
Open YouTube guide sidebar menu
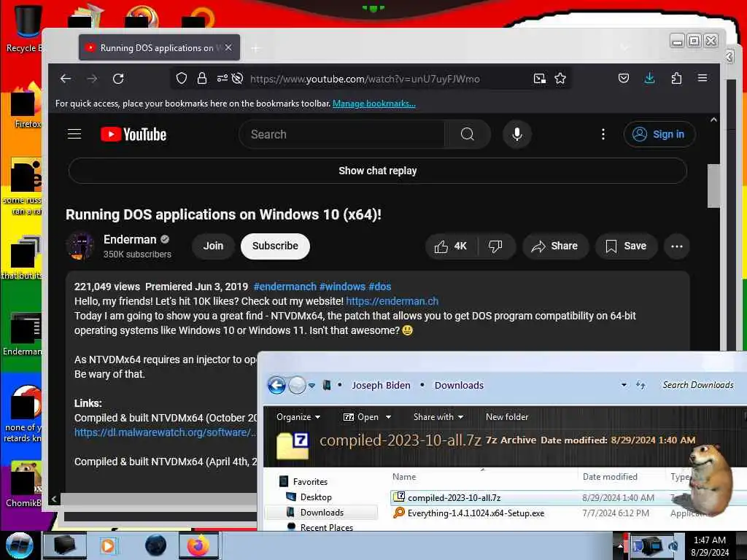[74, 134]
